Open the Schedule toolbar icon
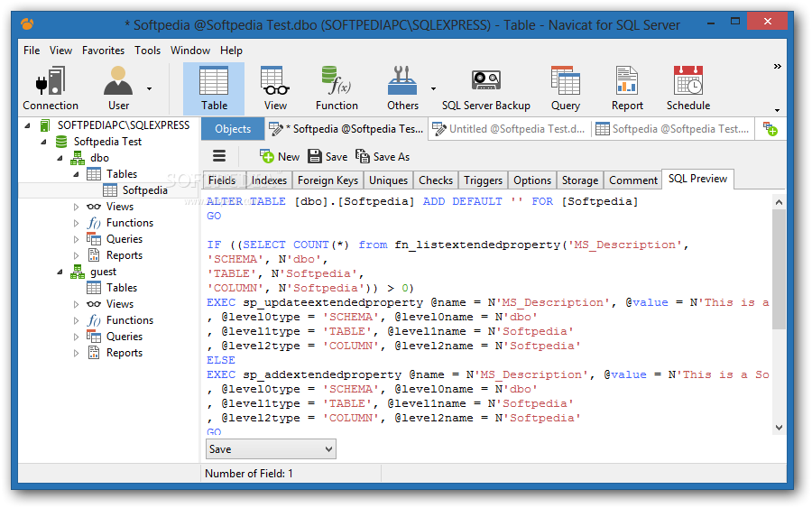 (x=687, y=88)
